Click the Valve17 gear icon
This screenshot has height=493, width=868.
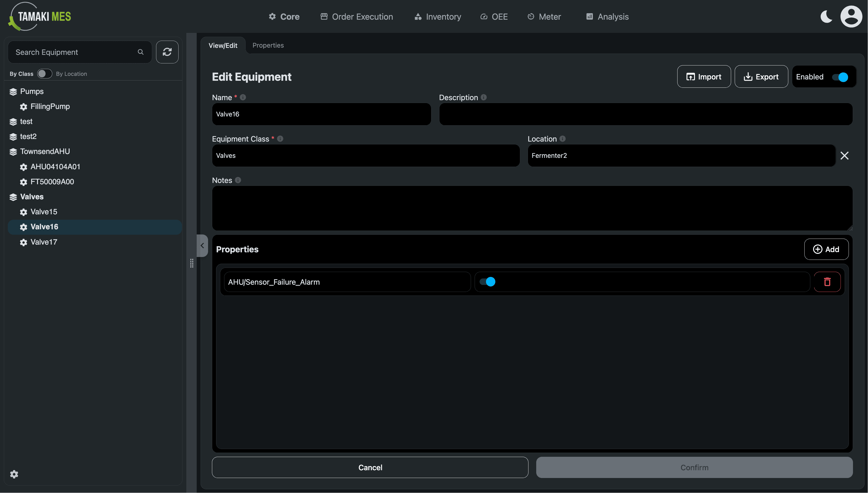[23, 242]
